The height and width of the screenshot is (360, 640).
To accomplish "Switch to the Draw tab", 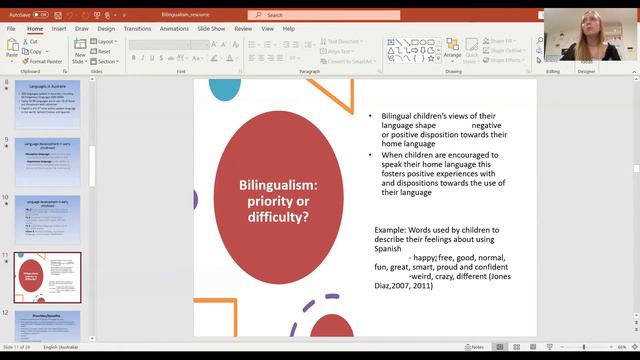I will pyautogui.click(x=82, y=29).
